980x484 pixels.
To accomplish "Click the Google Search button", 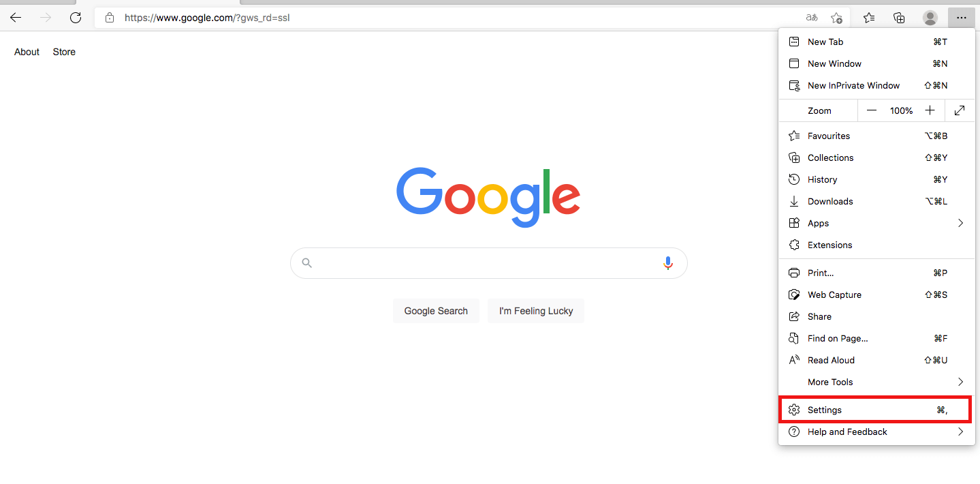I will pyautogui.click(x=436, y=311).
